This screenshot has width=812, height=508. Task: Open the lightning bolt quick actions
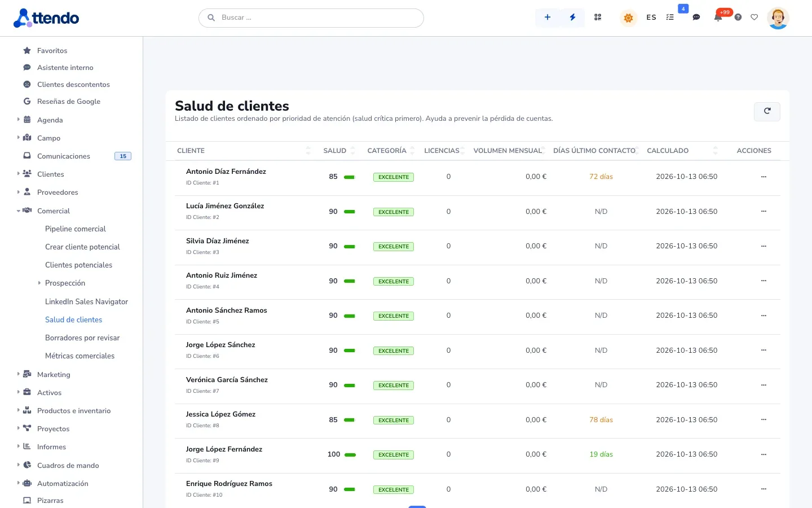(x=572, y=17)
